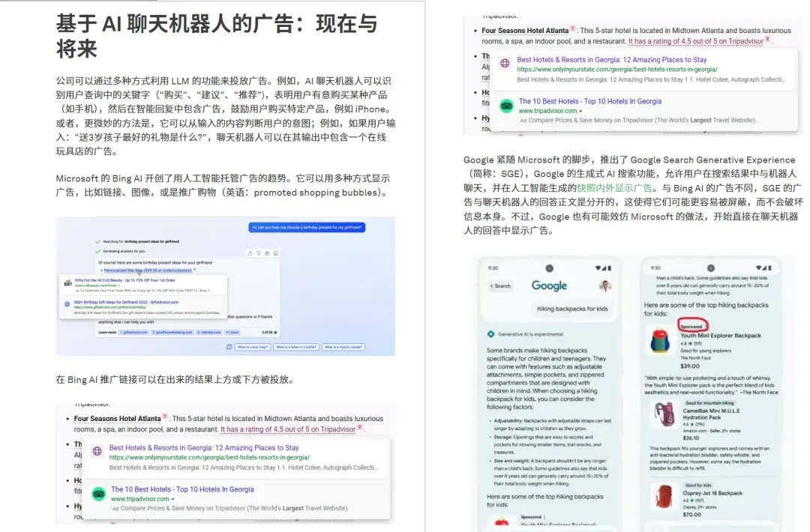Click the thumbs-down icon in Bing chat screenshot
810x532 pixels.
click(259, 253)
